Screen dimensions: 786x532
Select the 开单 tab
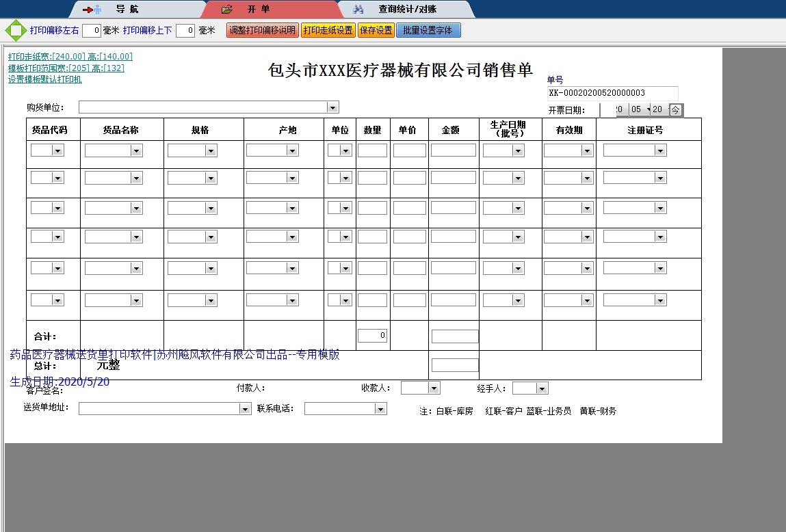[x=259, y=10]
